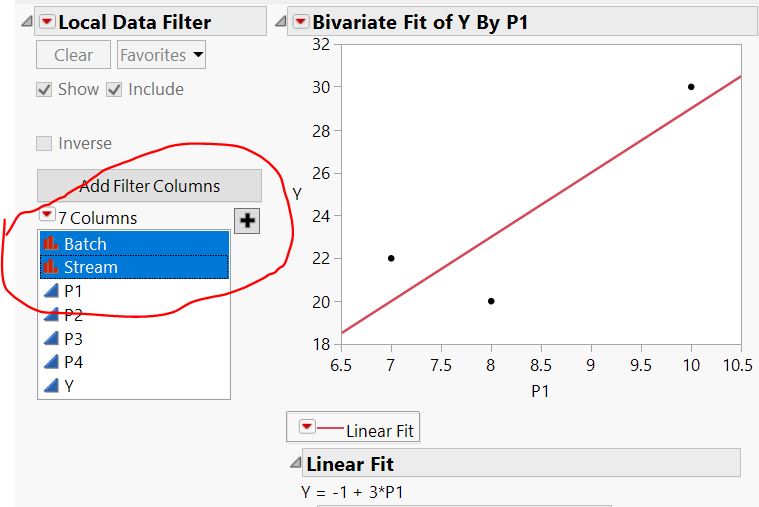Collapse the Local Data Filter panel
This screenshot has height=507, width=759.
click(x=29, y=22)
